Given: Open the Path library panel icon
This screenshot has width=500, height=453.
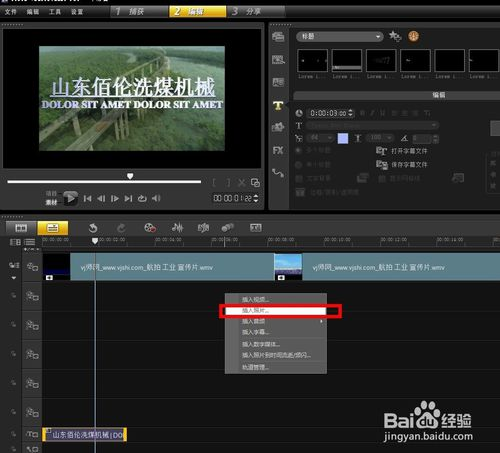Looking at the screenshot, I should point(278,173).
